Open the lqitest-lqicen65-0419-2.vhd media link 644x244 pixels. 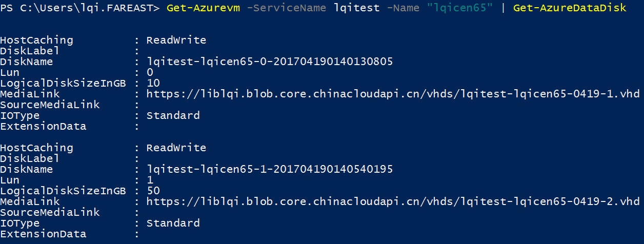[x=393, y=201]
